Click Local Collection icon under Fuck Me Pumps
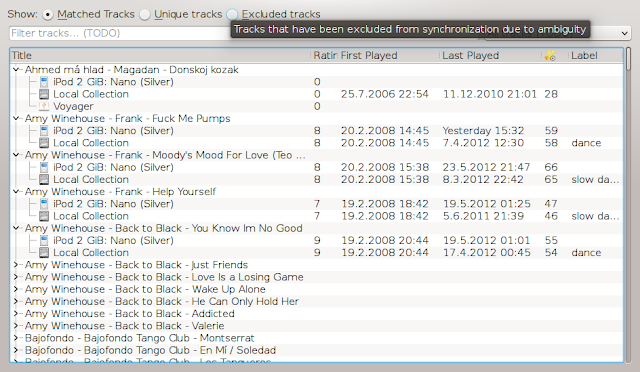 [44, 143]
